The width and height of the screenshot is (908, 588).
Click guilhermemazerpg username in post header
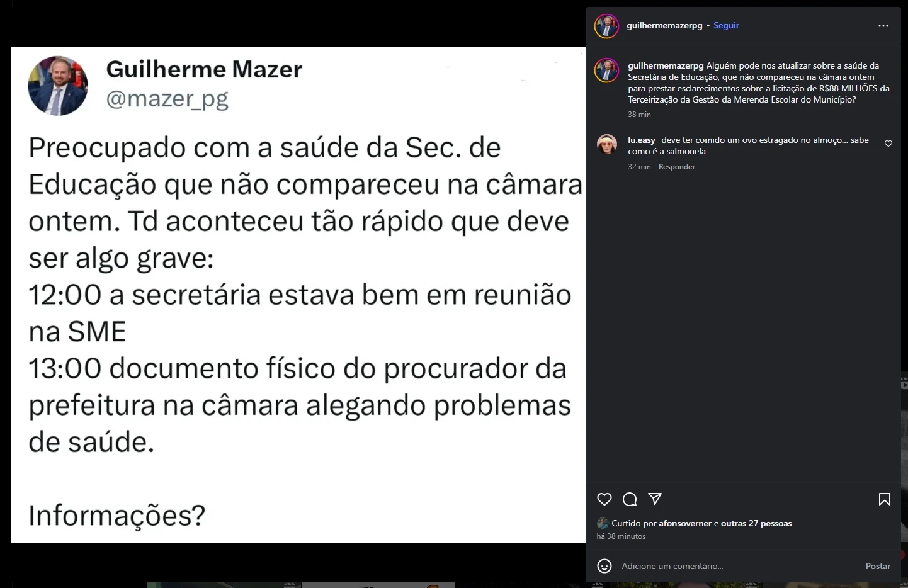click(664, 26)
